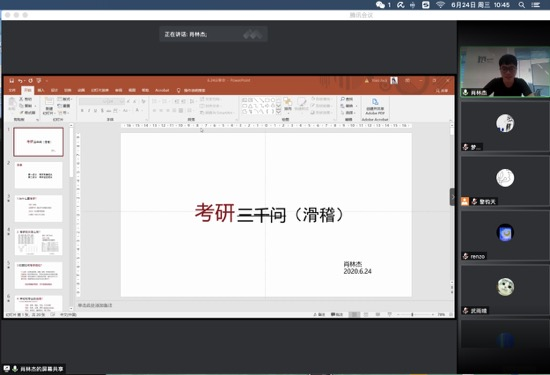The image size is (550, 375).
Task: Toggle text Shadow formatting
Action: tap(102, 111)
